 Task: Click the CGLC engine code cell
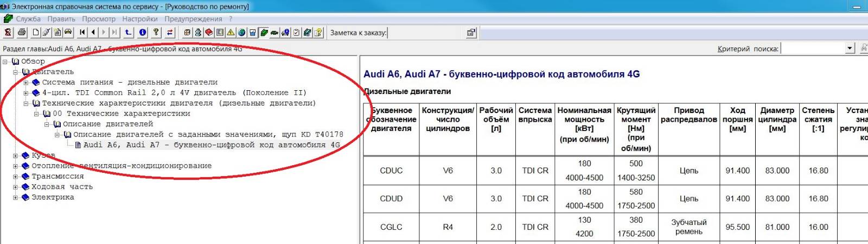391,227
